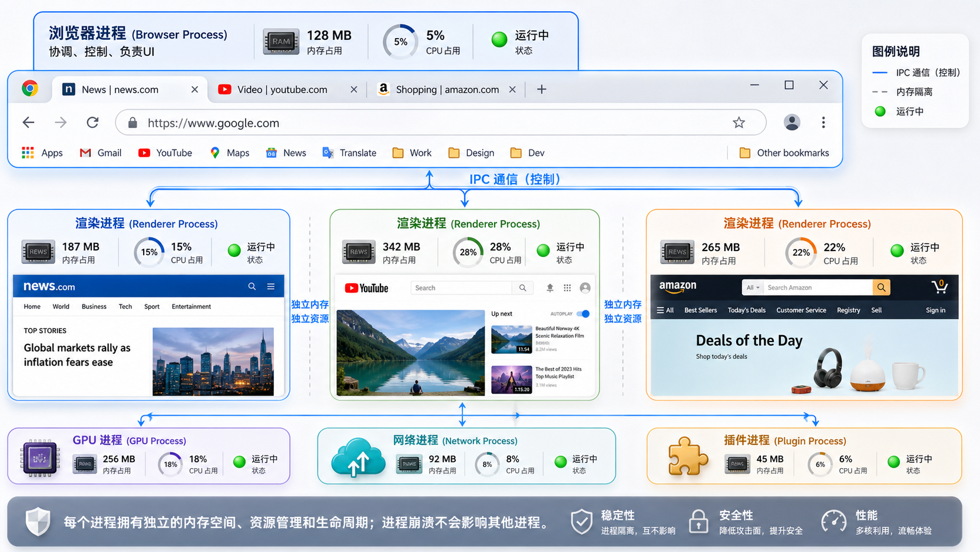
Task: Open the YouTube apps grid icon
Action: click(x=567, y=287)
